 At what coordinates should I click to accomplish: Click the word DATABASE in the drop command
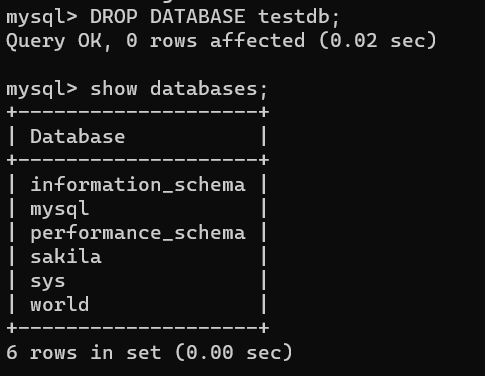click(x=197, y=17)
